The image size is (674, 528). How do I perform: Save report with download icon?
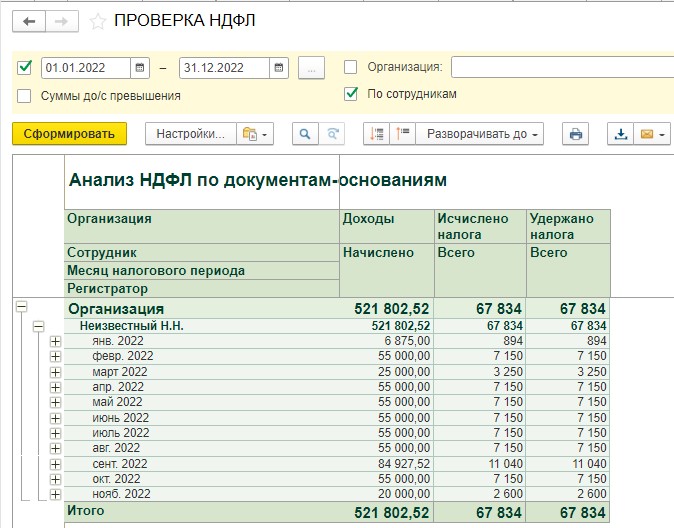[x=620, y=134]
